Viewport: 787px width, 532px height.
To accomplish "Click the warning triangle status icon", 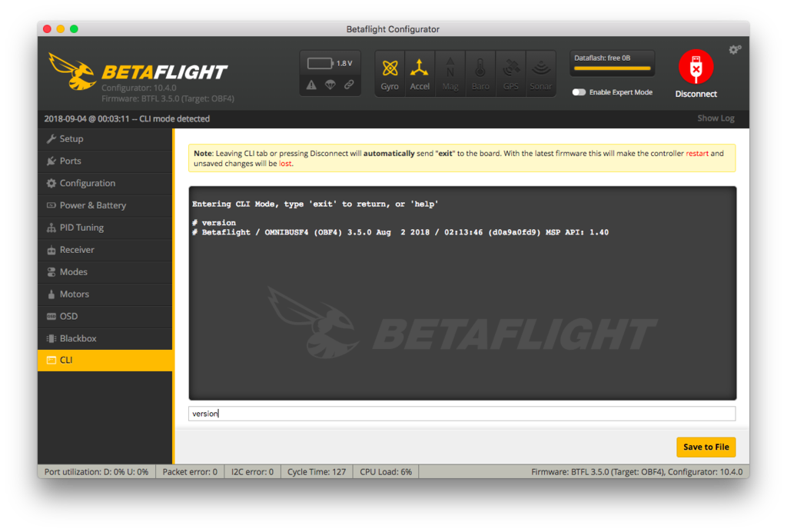I will tap(312, 85).
